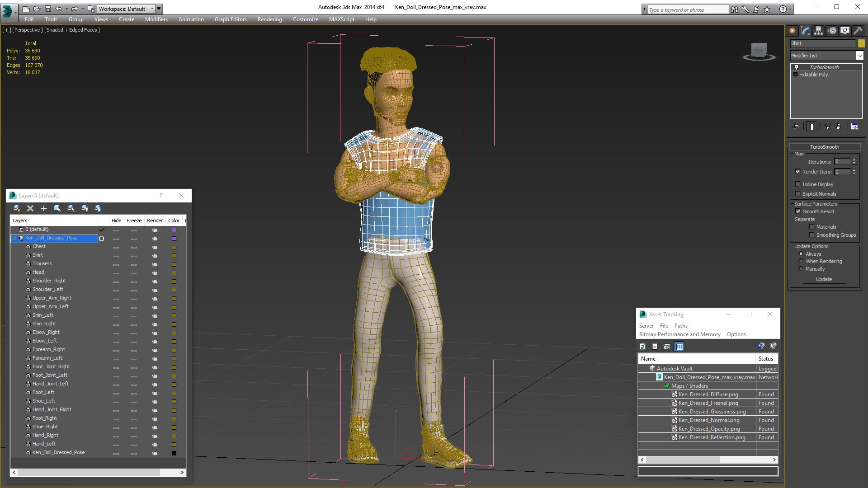The height and width of the screenshot is (488, 868).
Task: Open the Modifiers menu
Action: coord(156,19)
